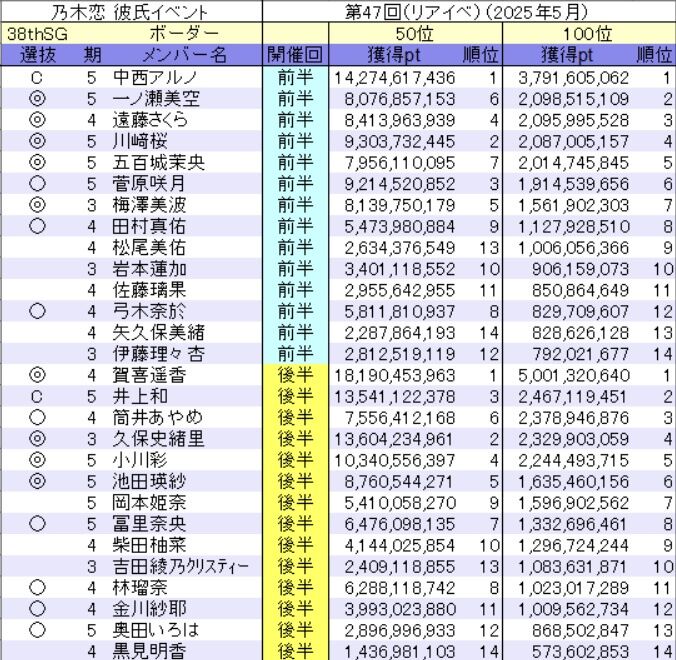Select the 五百城茉央 name cell

tap(158, 163)
